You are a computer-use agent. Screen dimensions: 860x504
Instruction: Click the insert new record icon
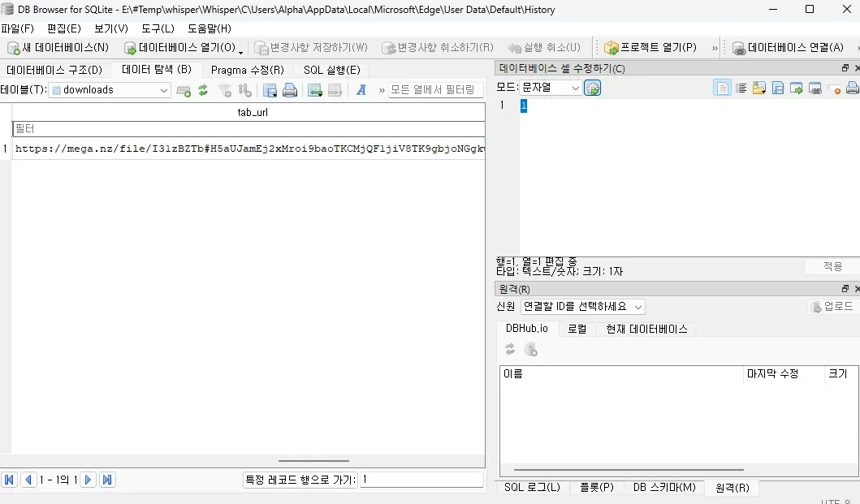coord(184,90)
